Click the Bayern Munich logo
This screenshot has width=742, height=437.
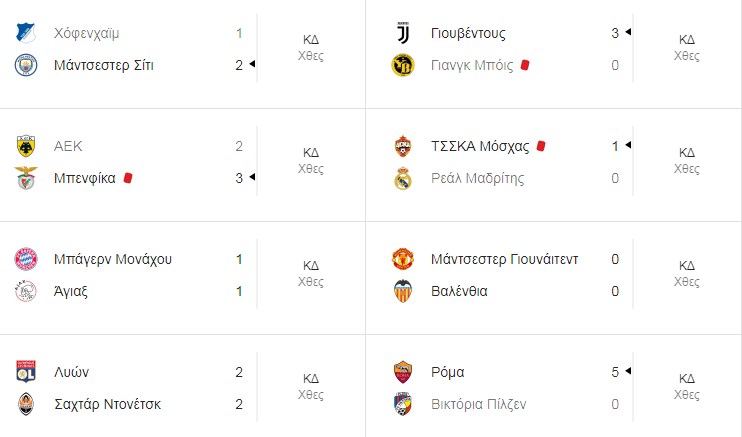click(x=26, y=259)
